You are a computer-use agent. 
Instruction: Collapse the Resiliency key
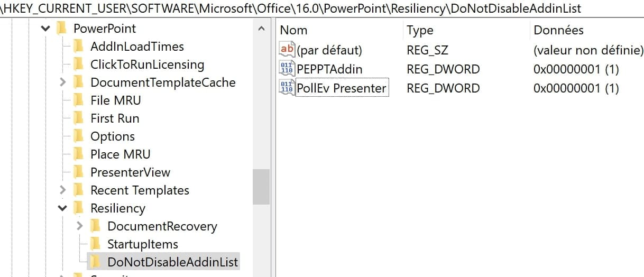pos(62,208)
